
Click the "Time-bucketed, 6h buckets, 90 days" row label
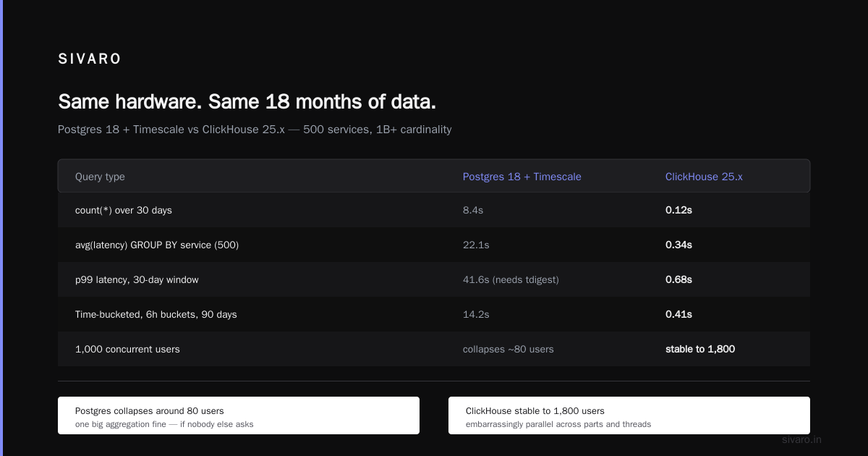pyautogui.click(x=156, y=314)
